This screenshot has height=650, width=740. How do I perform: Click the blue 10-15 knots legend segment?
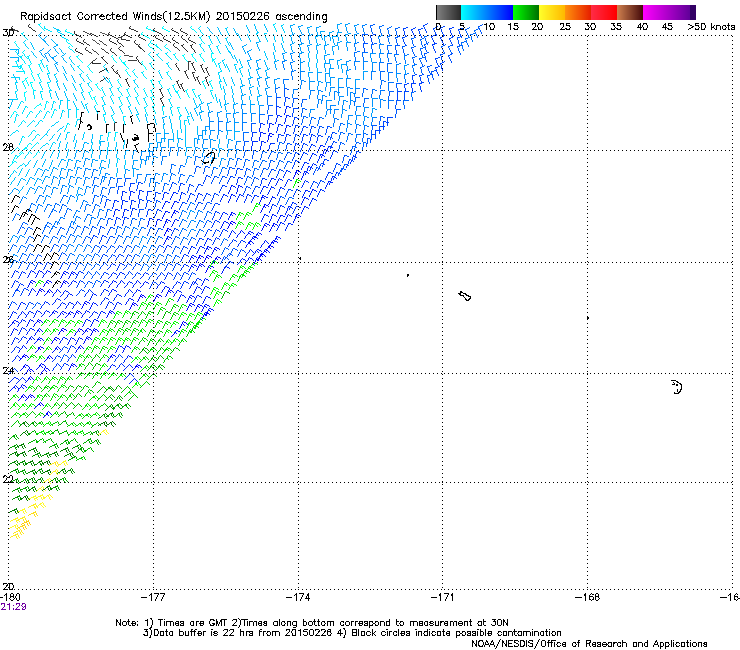[x=500, y=12]
